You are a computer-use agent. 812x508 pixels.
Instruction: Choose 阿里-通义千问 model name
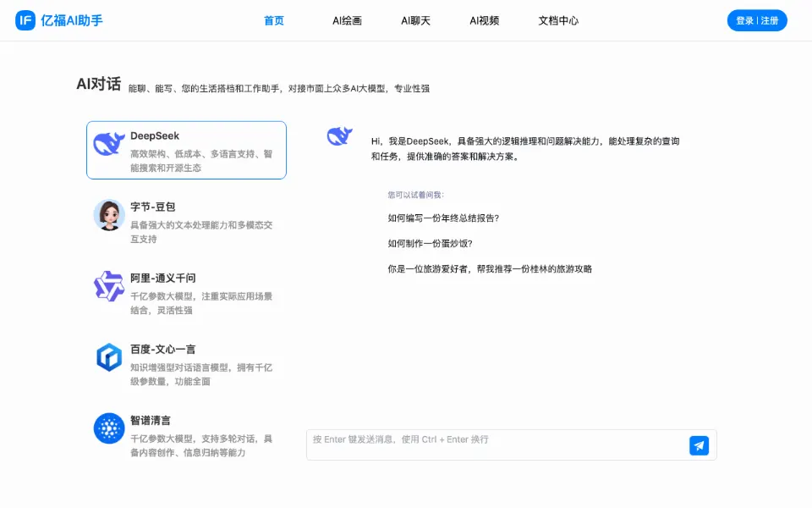[x=163, y=278]
